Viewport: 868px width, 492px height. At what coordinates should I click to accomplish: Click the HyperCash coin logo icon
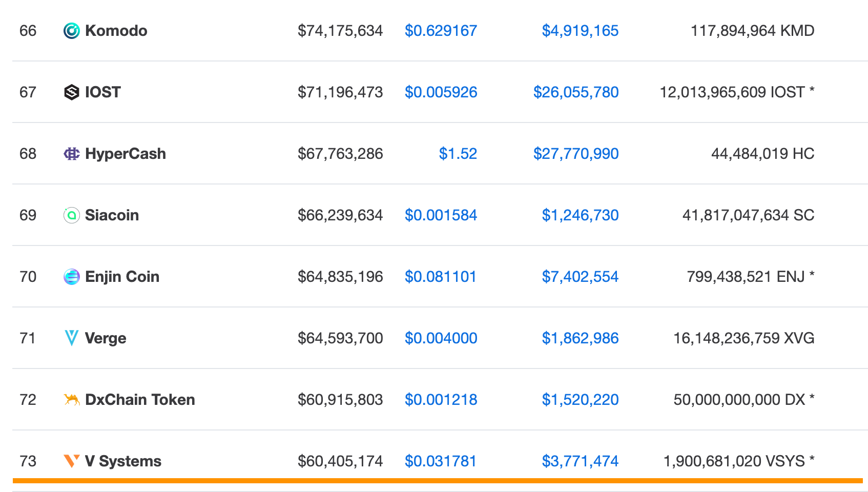[72, 154]
